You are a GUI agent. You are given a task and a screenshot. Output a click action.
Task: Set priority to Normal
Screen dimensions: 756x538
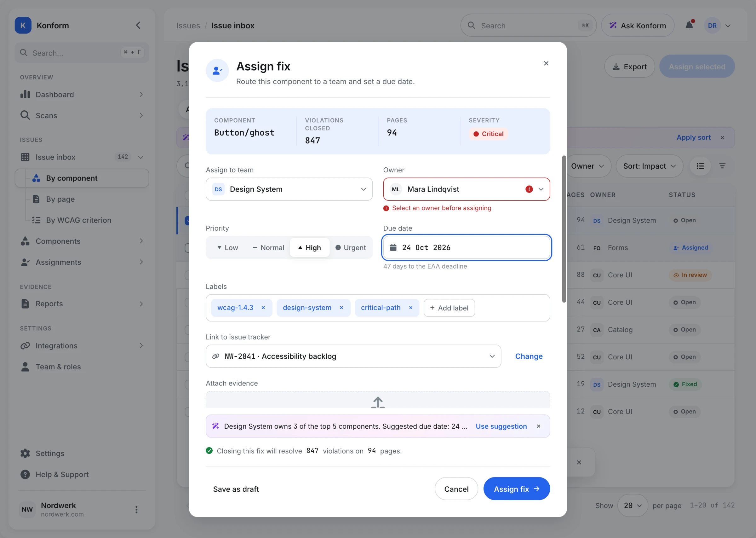coord(268,247)
